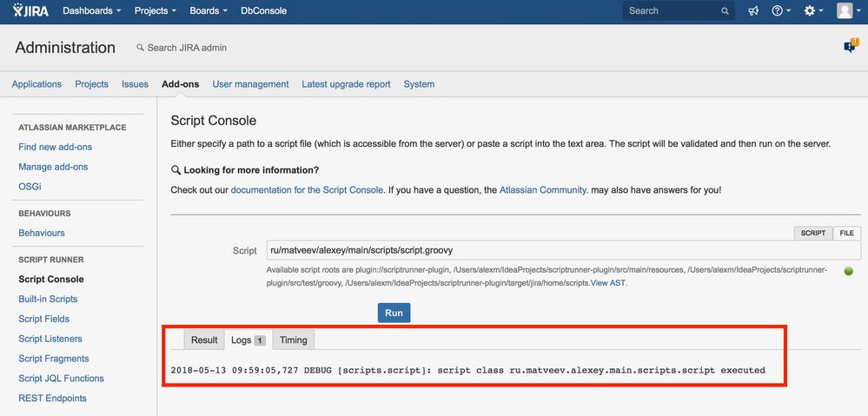The height and width of the screenshot is (416, 868).
Task: Expand the Boards dropdown
Action: click(x=209, y=10)
